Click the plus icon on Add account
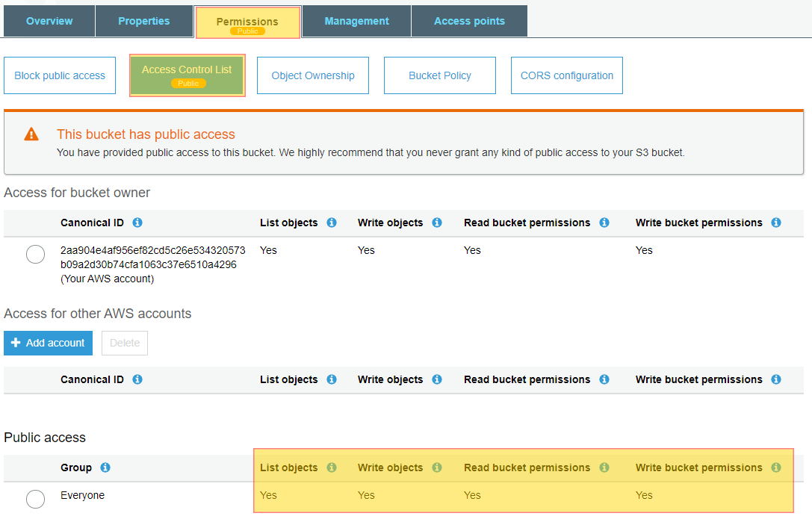Image resolution: width=812 pixels, height=522 pixels. click(x=16, y=343)
